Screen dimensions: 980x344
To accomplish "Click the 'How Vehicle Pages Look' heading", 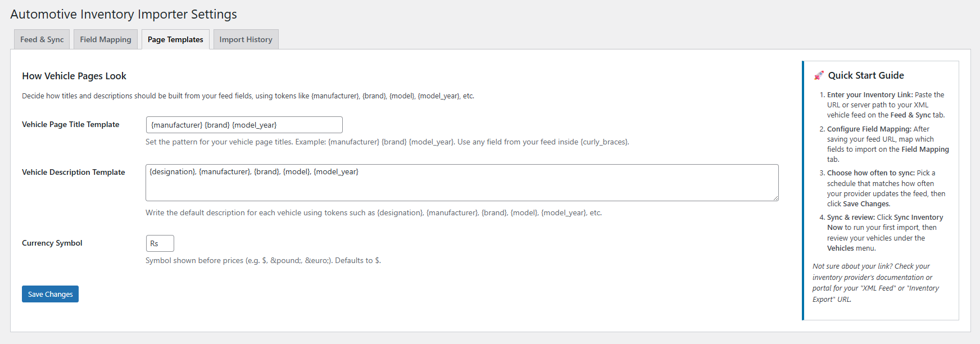I will [74, 76].
